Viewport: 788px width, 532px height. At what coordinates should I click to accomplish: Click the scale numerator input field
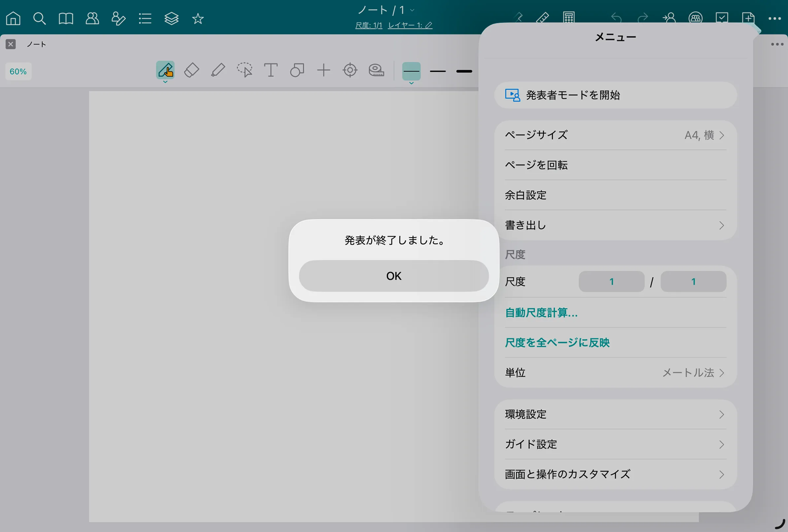(611, 282)
